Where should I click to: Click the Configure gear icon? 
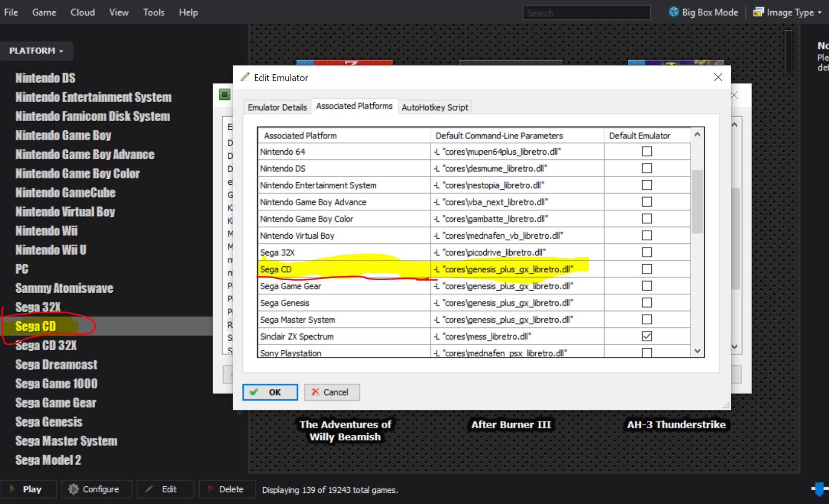coord(73,489)
